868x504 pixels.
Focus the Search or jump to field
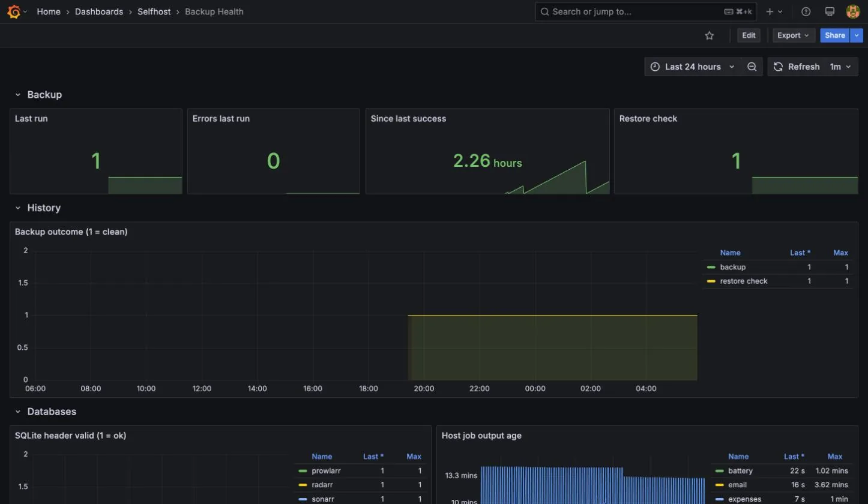point(646,11)
